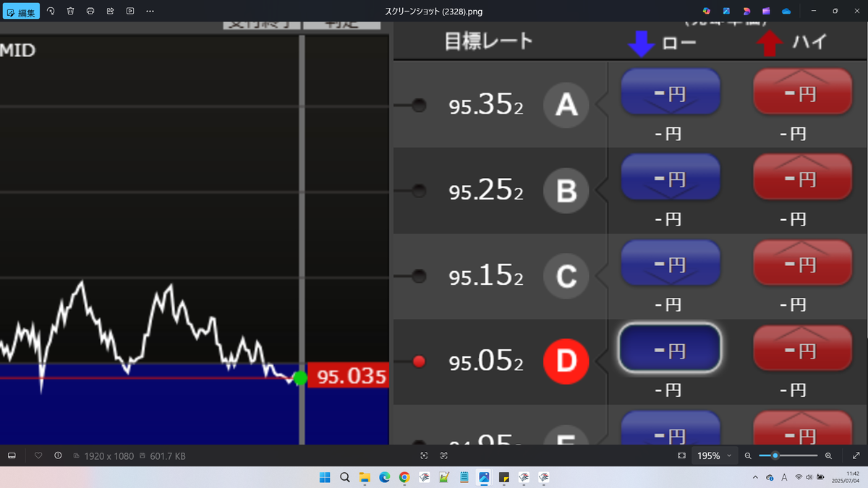This screenshot has height=488, width=868.
Task: Click the scan text icon below the image
Action: 444,455
